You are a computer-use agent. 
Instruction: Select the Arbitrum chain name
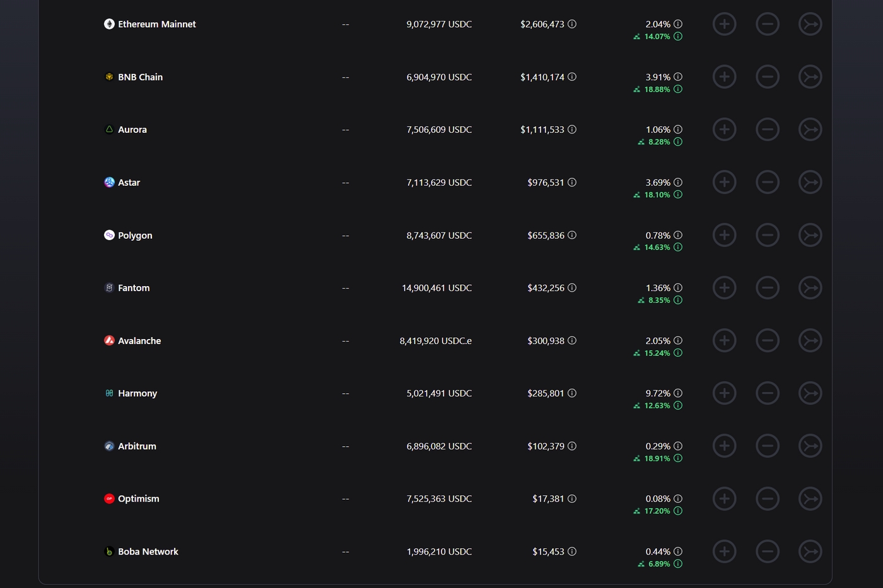point(137,446)
